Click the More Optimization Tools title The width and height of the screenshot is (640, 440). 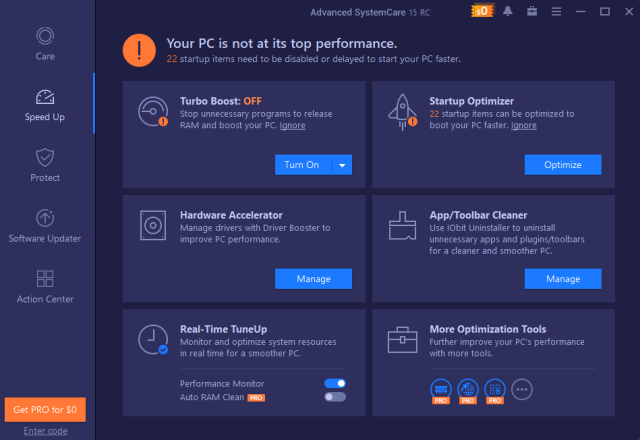tap(488, 329)
